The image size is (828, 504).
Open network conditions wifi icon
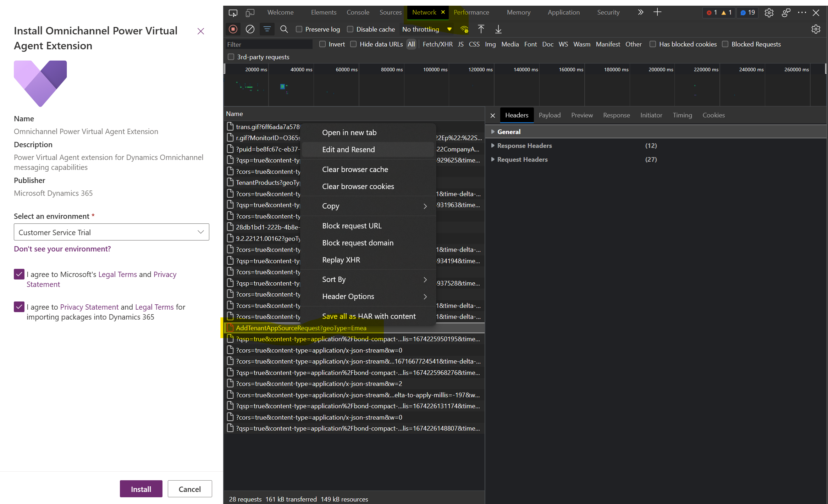tap(464, 29)
